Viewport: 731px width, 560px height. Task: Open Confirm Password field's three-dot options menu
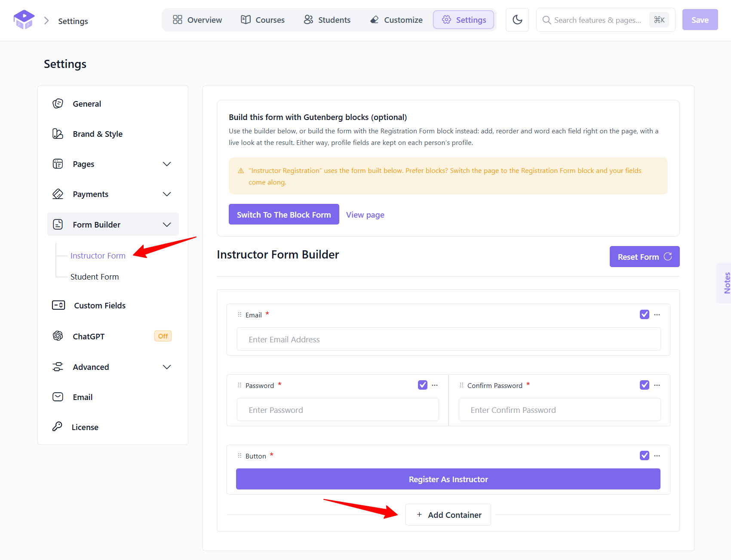(x=657, y=385)
